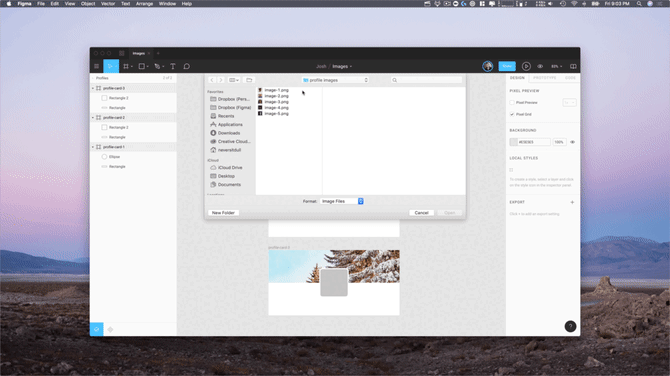Select the Move tool in Figma toolbar
This screenshot has height=376, width=670.
click(110, 66)
